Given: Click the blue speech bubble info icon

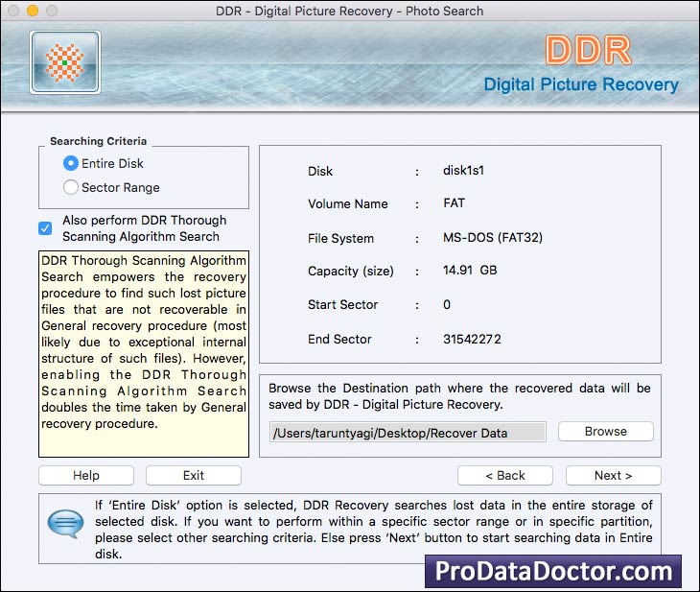Looking at the screenshot, I should (x=65, y=523).
